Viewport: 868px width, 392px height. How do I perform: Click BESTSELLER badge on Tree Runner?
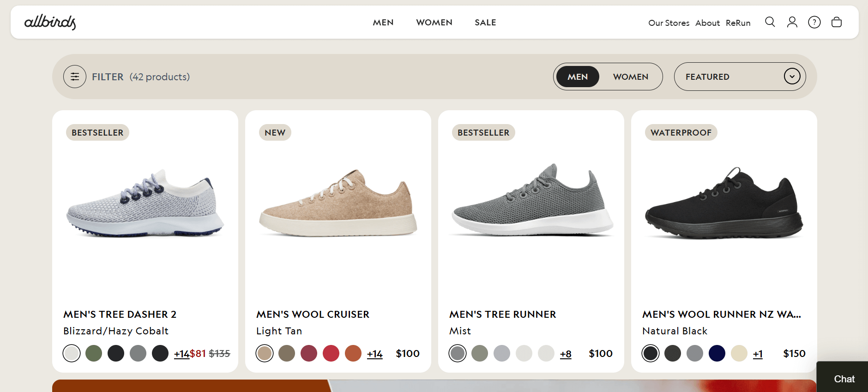[x=483, y=132]
